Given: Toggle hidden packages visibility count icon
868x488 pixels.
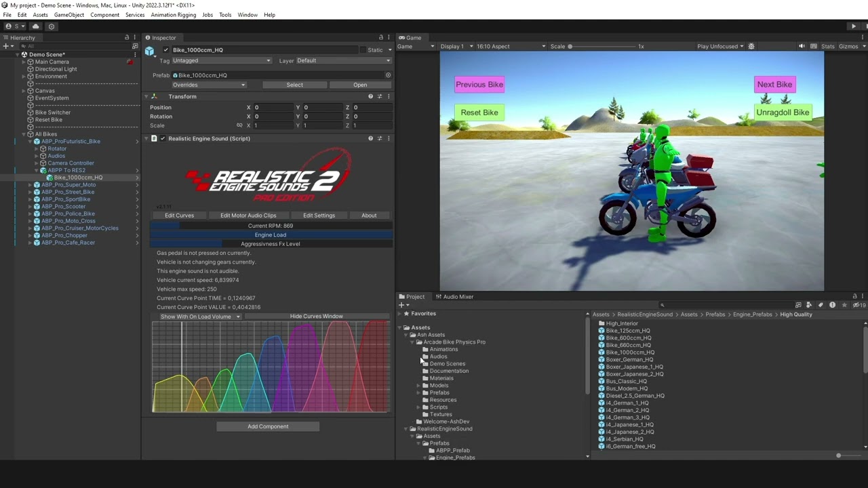Looking at the screenshot, I should 859,305.
